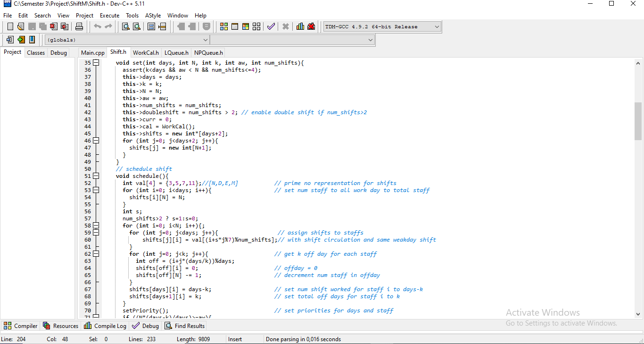The height and width of the screenshot is (344, 644).
Task: Click the Run window icon
Action: click(235, 26)
